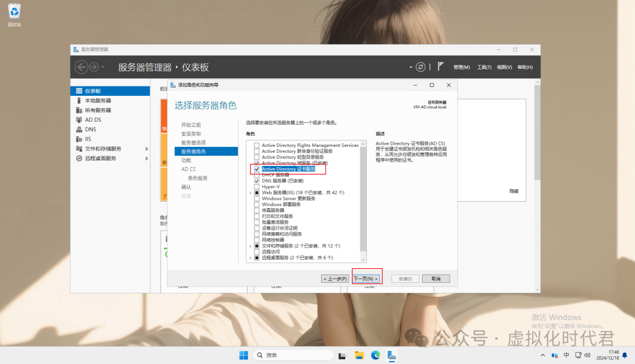Screen dimensions: 635x364
Task: Open the 工具(T) menu
Action: 484,67
